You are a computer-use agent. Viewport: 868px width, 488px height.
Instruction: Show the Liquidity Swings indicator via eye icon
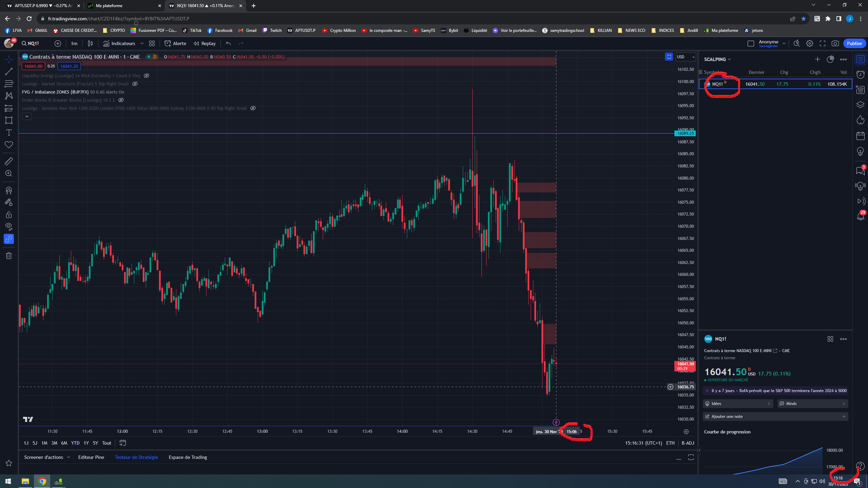pos(146,76)
